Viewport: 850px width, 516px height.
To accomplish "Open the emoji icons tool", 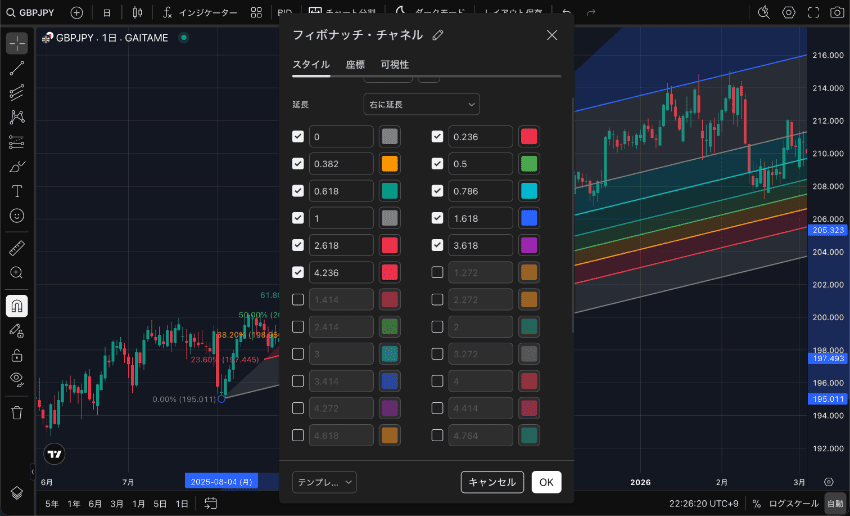I will (x=17, y=216).
